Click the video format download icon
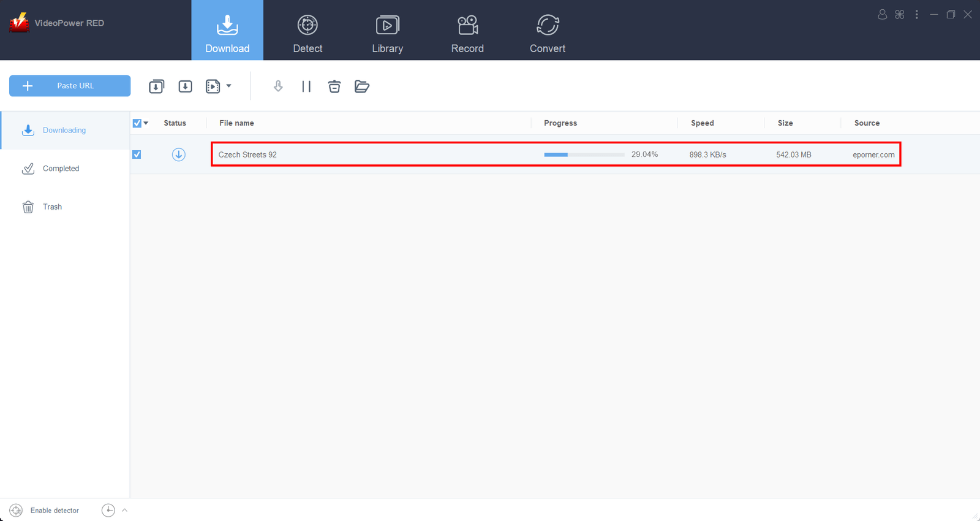The image size is (980, 521). pyautogui.click(x=213, y=86)
